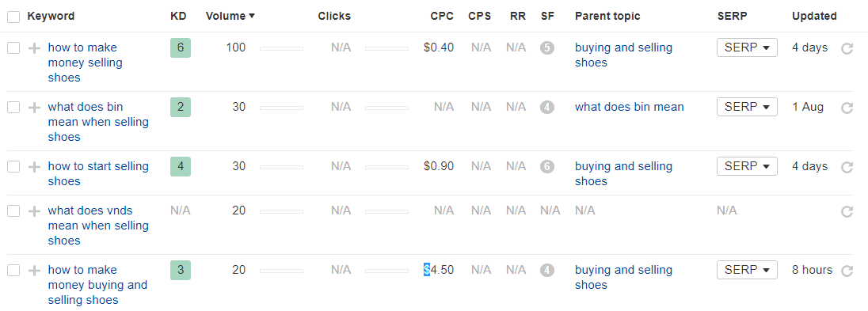Click plus icon next to 'how to start selling shoes'
The width and height of the screenshot is (868, 311).
34,166
